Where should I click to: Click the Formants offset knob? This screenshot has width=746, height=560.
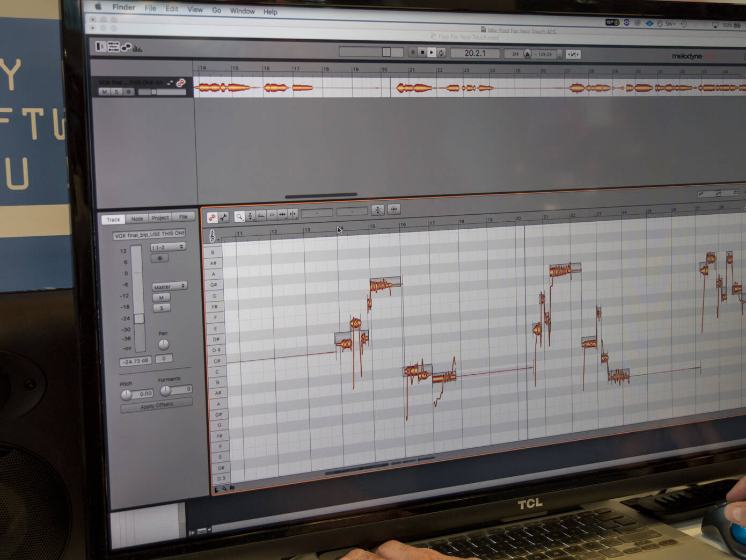click(166, 390)
